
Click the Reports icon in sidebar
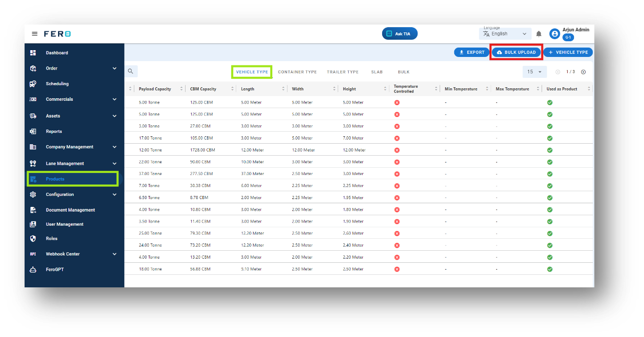[x=33, y=132]
